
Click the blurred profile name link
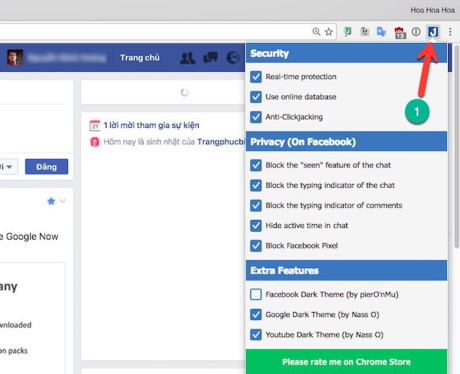pos(67,58)
